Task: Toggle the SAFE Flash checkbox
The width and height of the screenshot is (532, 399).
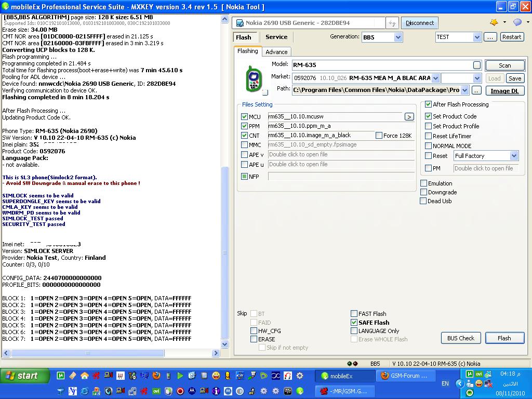Action: click(x=354, y=322)
